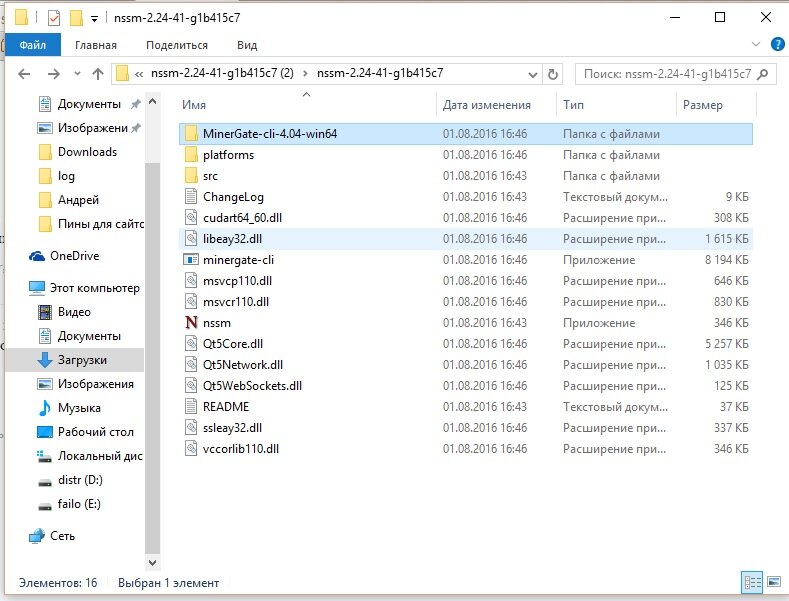Click the refresh icon beside address bar
The image size is (789, 601).
point(552,74)
